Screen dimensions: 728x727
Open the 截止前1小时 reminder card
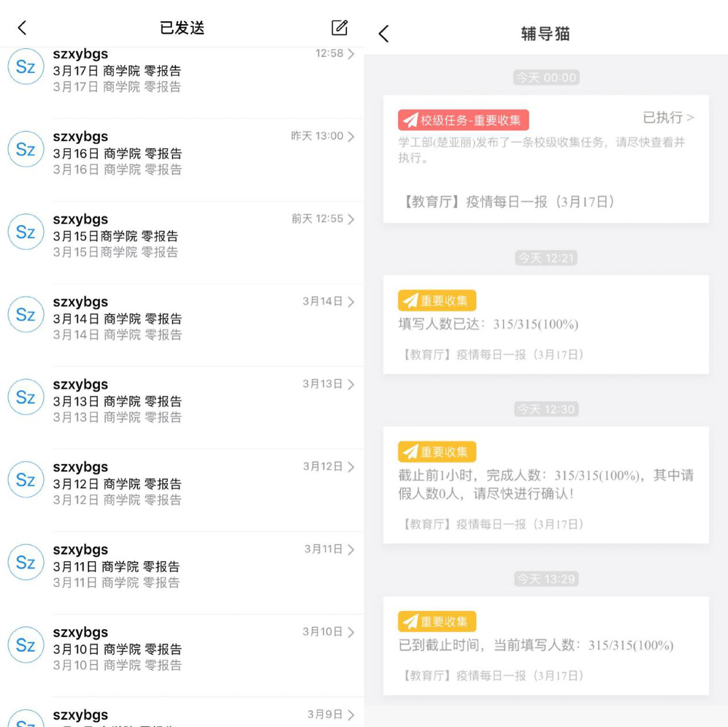545,485
